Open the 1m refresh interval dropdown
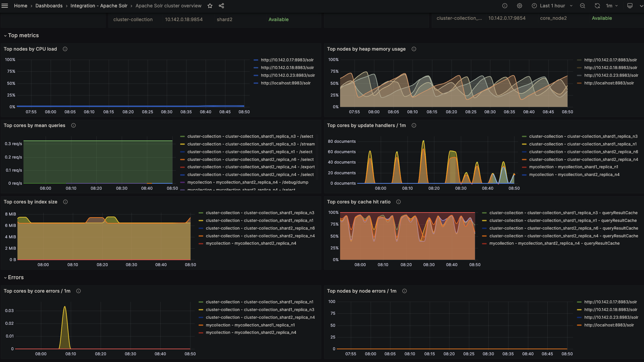This screenshot has width=644, height=362. 612,6
